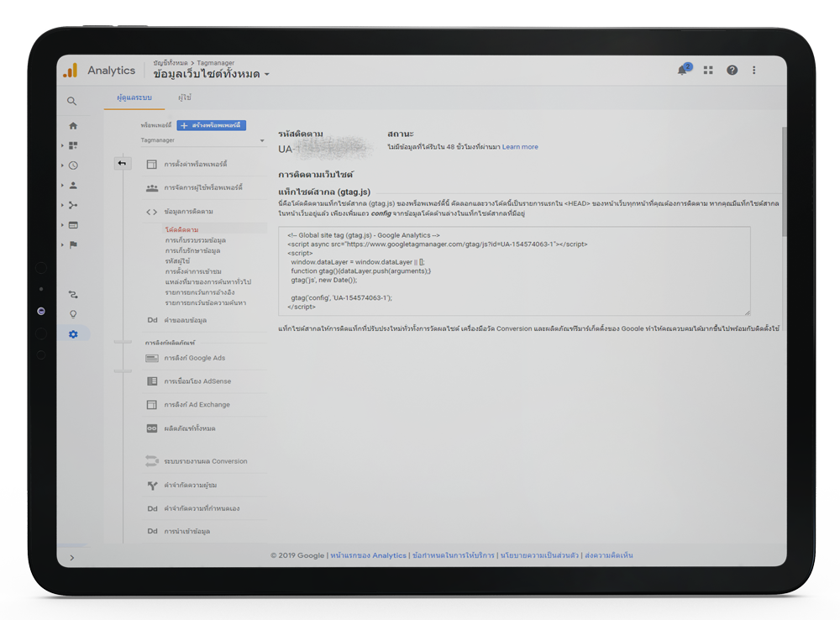Screen dimensions: 840x620
Task: Select การตั้งค่าการเข้าชม session settings submenu
Action: coord(193,271)
